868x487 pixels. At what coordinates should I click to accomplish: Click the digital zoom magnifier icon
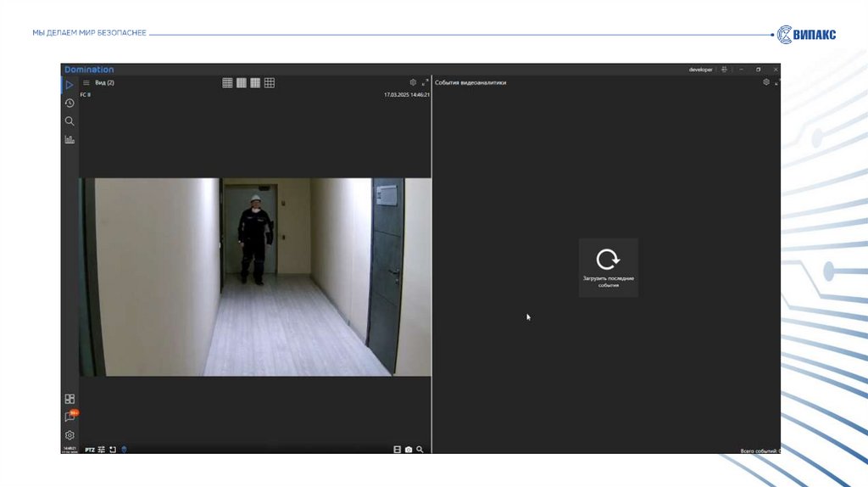click(420, 450)
